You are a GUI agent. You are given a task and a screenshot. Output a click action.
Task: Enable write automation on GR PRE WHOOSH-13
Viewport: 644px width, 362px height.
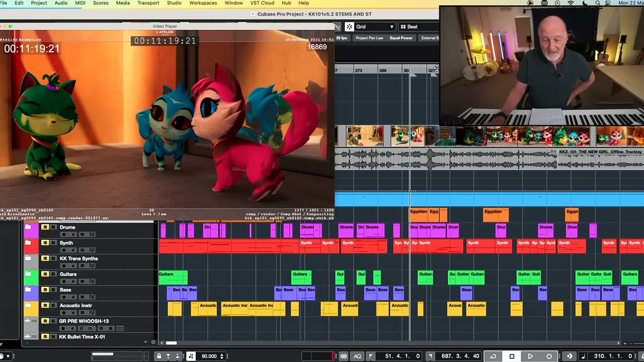(x=110, y=328)
